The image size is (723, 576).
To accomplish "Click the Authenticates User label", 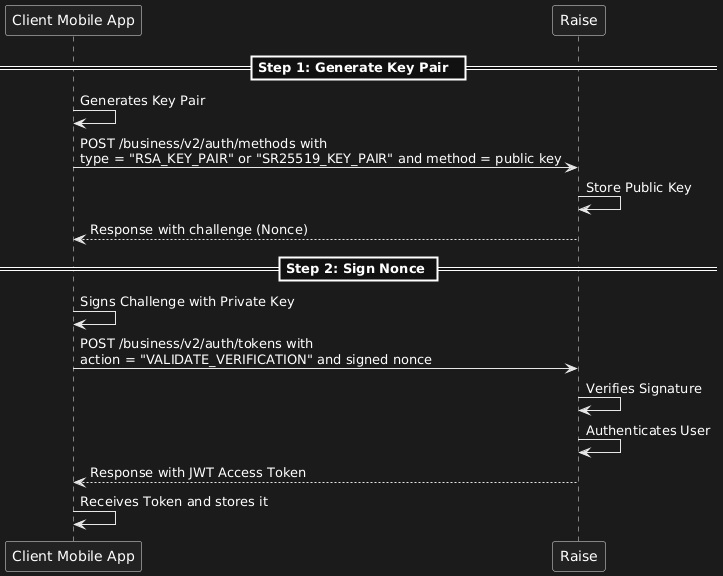I will pyautogui.click(x=648, y=431).
